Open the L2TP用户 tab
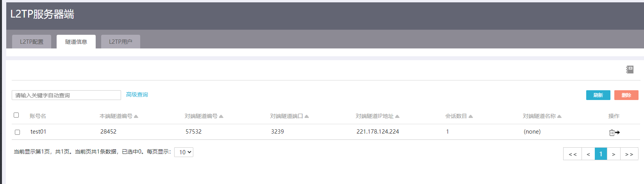The width and height of the screenshot is (644, 184). (120, 42)
